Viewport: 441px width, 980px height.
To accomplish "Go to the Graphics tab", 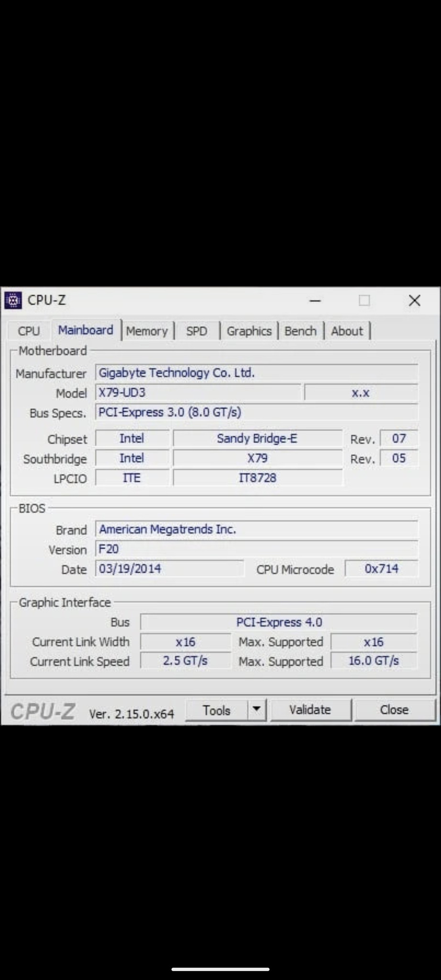I will [x=249, y=331].
